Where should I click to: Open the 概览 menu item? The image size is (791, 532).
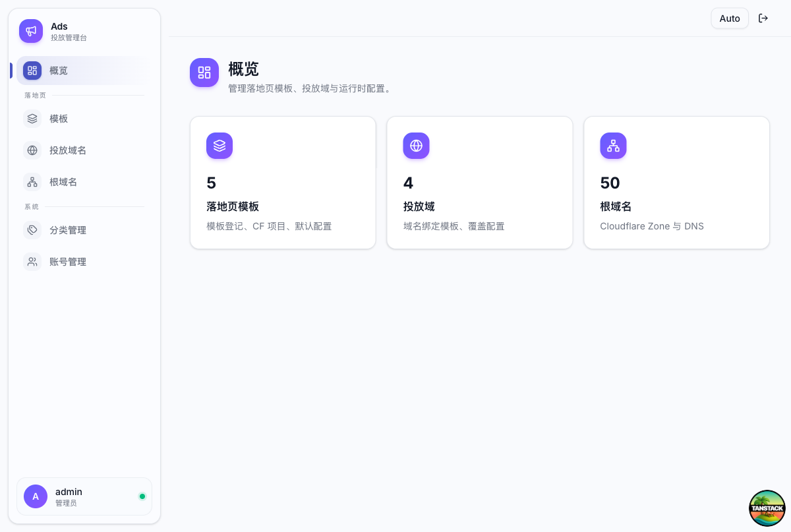[x=80, y=71]
